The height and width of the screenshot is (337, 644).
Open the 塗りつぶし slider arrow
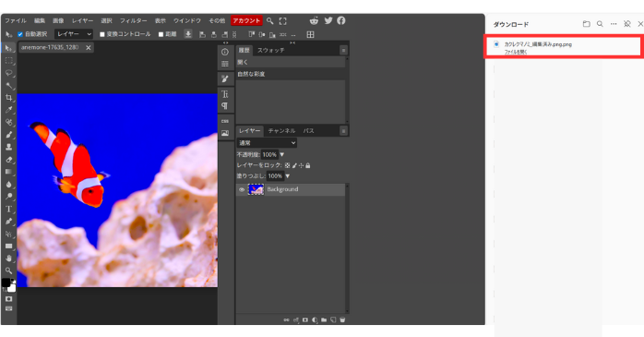click(x=288, y=176)
